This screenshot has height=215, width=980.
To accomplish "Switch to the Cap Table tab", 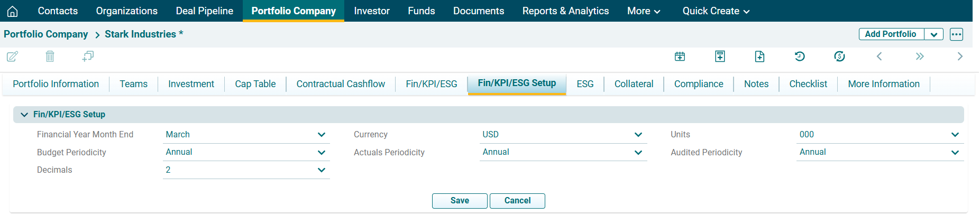I will tap(255, 84).
